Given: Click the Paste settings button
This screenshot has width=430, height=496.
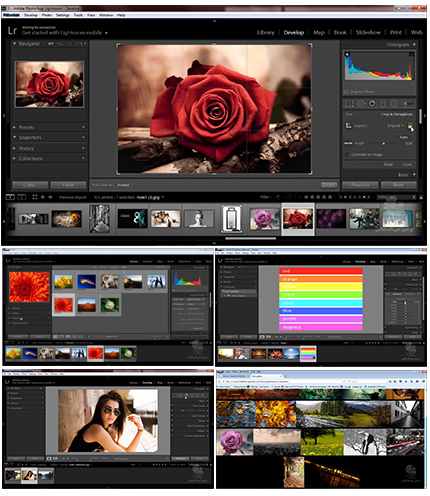Looking at the screenshot, I should [x=68, y=185].
